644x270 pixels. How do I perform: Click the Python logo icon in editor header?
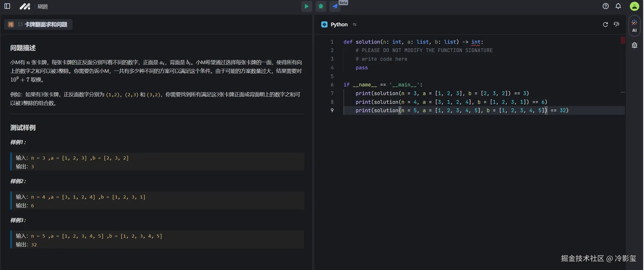[x=324, y=25]
